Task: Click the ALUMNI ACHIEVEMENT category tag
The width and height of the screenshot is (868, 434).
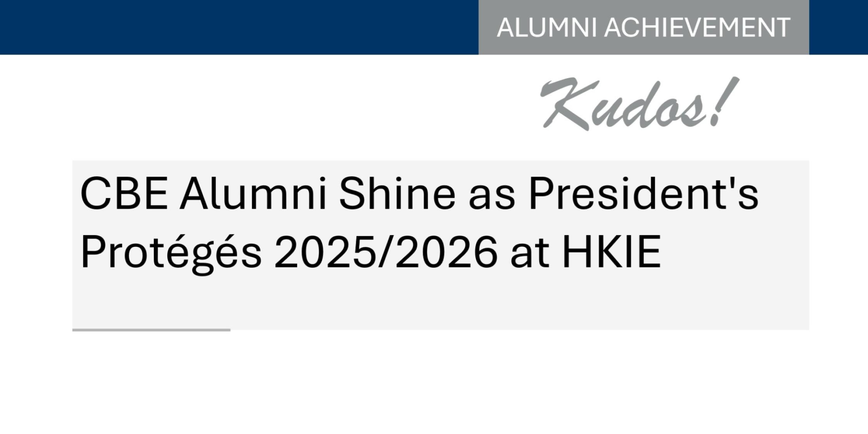Action: click(x=643, y=27)
